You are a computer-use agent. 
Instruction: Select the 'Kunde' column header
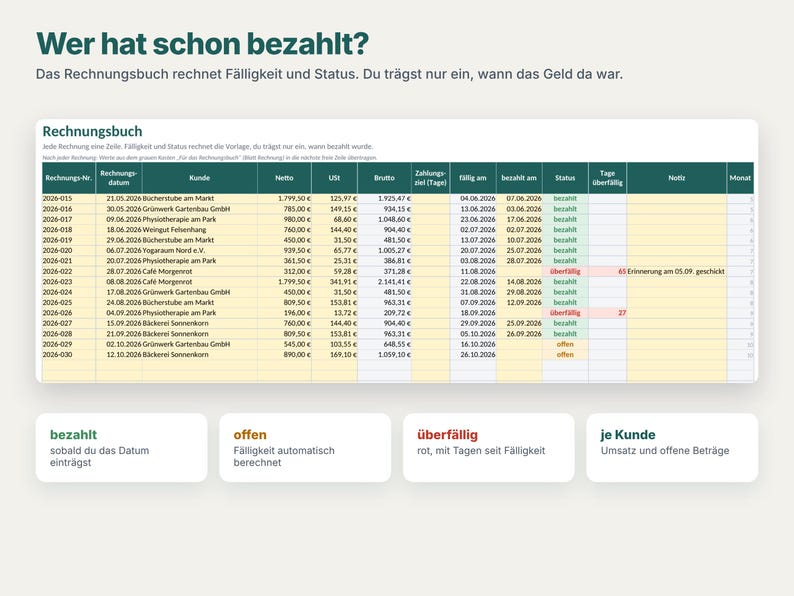(x=200, y=178)
